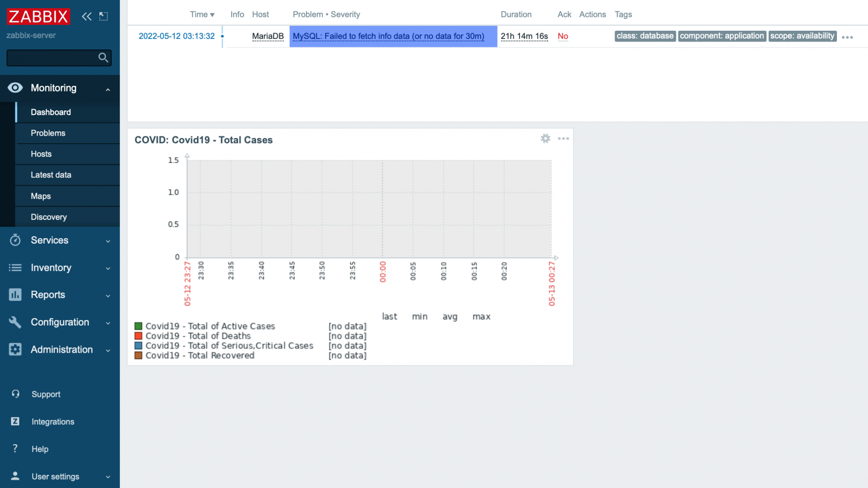This screenshot has height=488, width=868.
Task: Go to Problems page
Action: (x=48, y=133)
